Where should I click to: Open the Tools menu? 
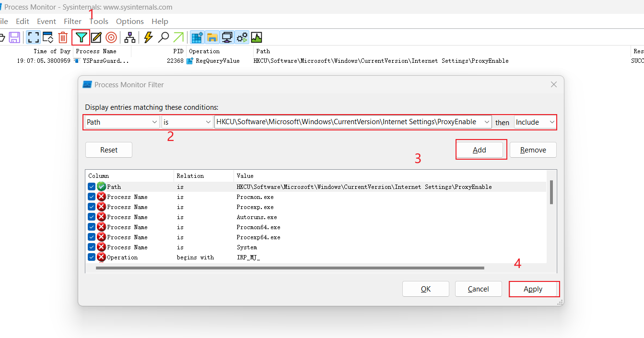99,21
